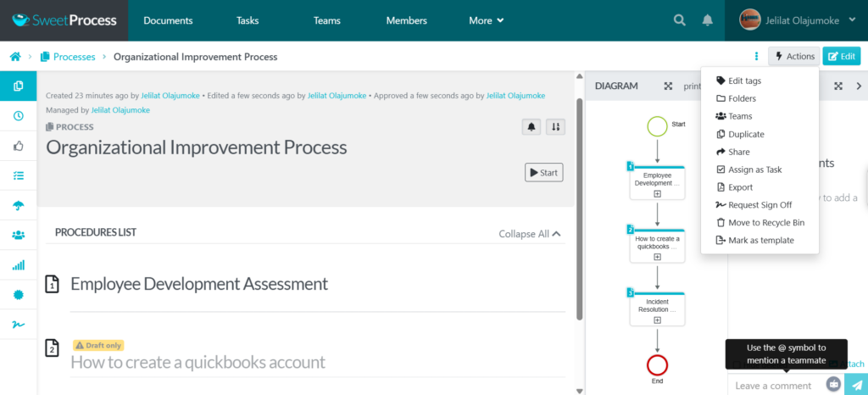Click the SweetProcess logo
Image resolution: width=868 pixels, height=395 pixels.
click(64, 20)
